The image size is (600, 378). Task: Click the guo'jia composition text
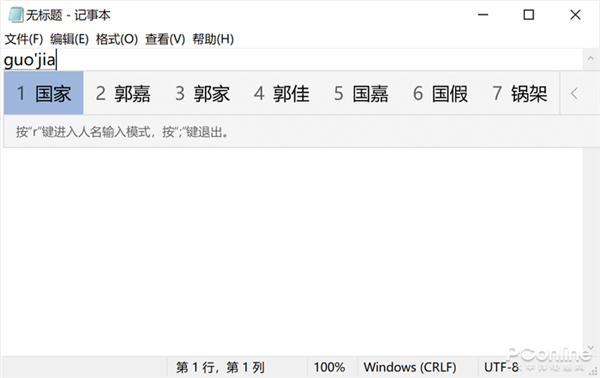(x=29, y=61)
